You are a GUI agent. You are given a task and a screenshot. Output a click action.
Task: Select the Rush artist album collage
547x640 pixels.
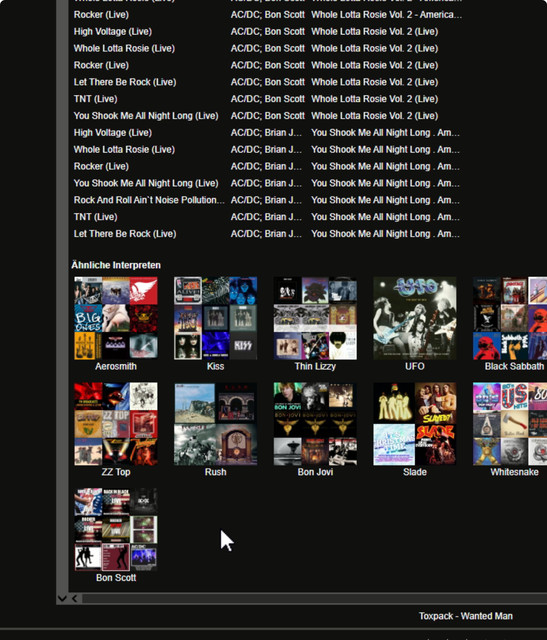(216, 424)
